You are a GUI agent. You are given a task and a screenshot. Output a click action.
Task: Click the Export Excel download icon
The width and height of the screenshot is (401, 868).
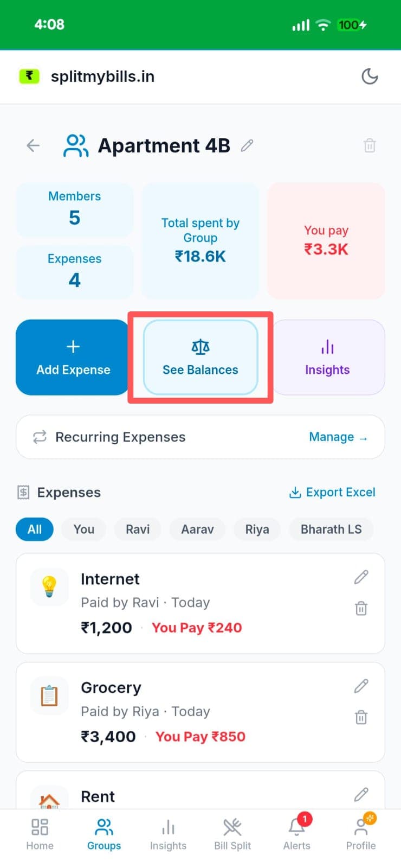coord(295,492)
